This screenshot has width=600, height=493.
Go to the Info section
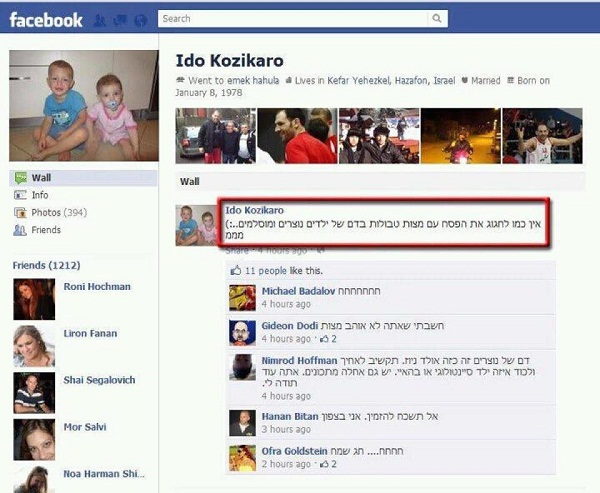[40, 195]
